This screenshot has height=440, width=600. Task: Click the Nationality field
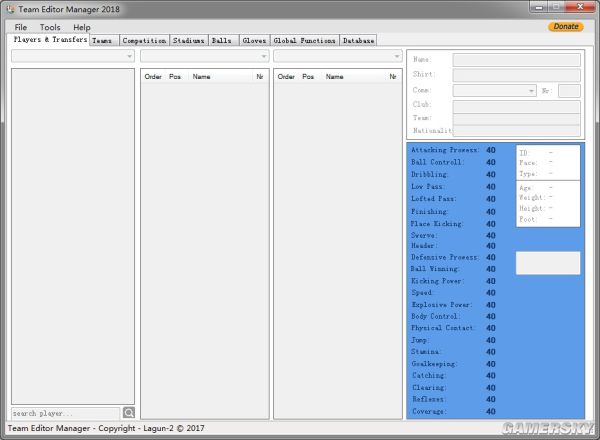[516, 130]
